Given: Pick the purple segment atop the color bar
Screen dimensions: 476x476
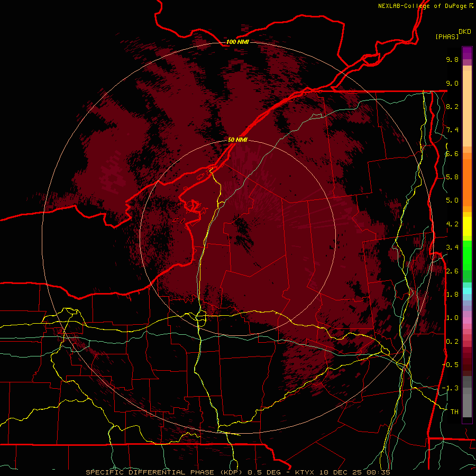Looking at the screenshot, I should pyautogui.click(x=467, y=53).
